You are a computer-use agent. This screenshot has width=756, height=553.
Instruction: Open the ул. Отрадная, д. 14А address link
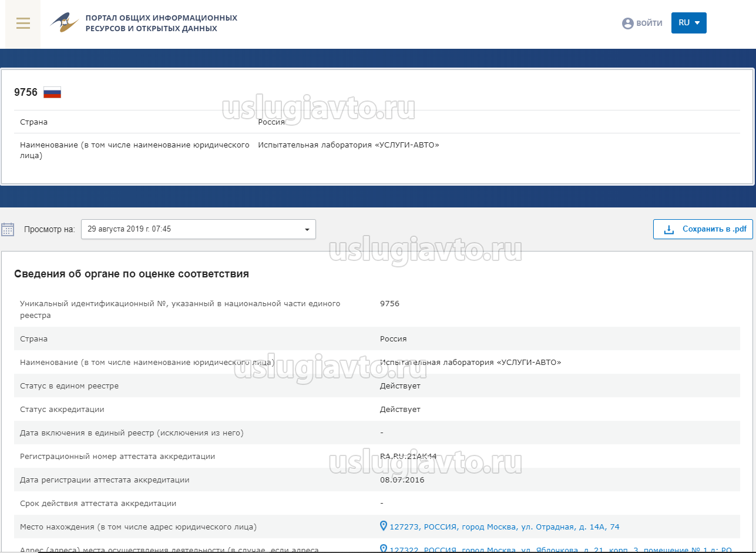[504, 527]
